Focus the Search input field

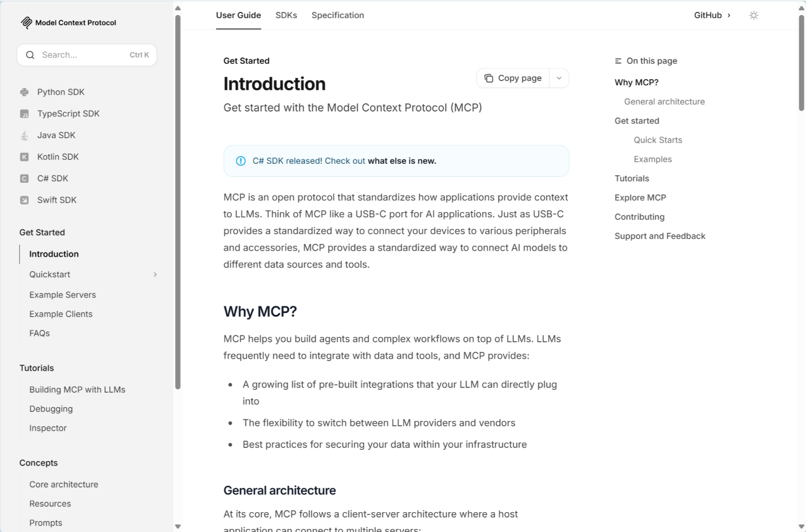pyautogui.click(x=86, y=55)
